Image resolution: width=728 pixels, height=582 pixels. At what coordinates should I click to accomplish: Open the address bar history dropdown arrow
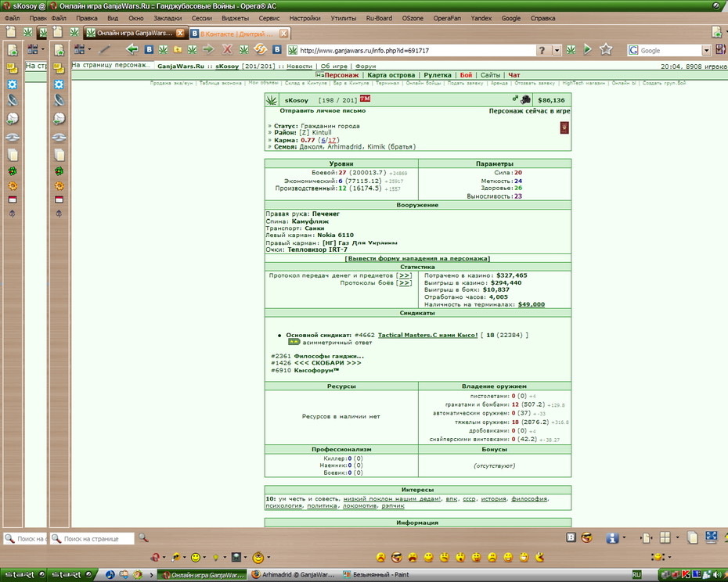tap(557, 50)
